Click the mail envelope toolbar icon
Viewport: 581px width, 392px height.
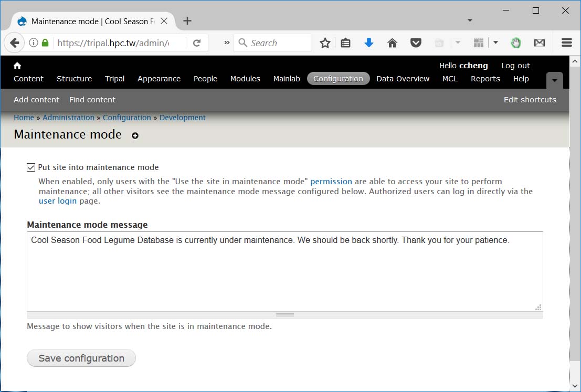[x=539, y=43]
